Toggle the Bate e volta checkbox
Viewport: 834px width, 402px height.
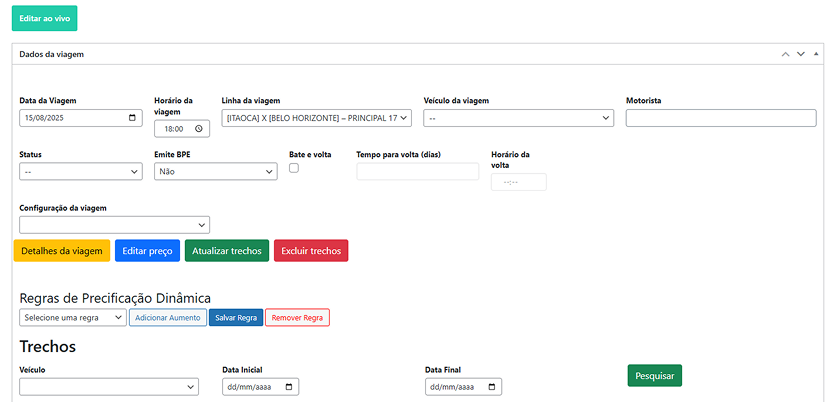(x=294, y=168)
